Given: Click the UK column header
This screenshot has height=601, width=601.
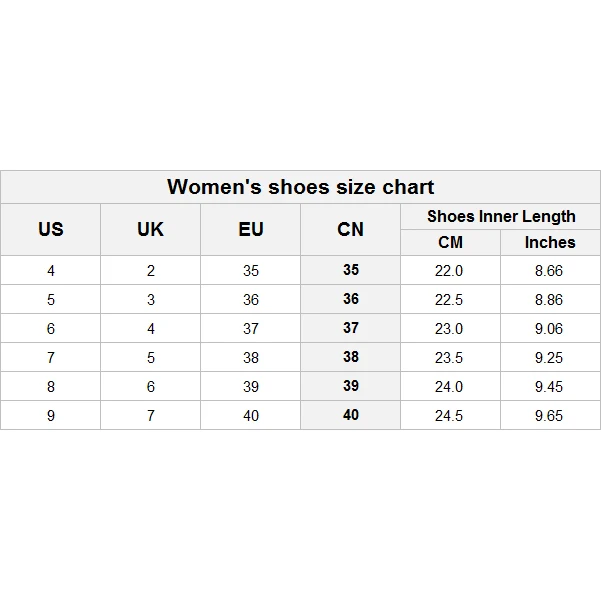Looking at the screenshot, I should pos(150,229).
